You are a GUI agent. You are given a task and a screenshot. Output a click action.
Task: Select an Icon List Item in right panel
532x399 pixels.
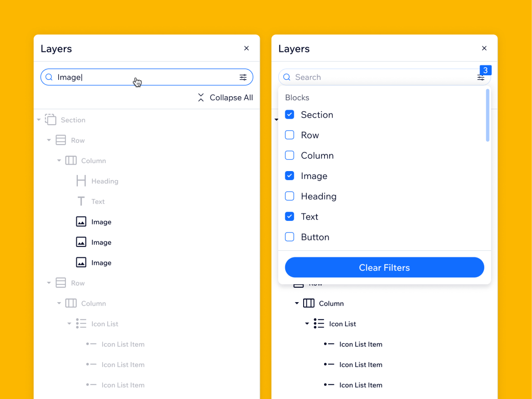point(360,344)
